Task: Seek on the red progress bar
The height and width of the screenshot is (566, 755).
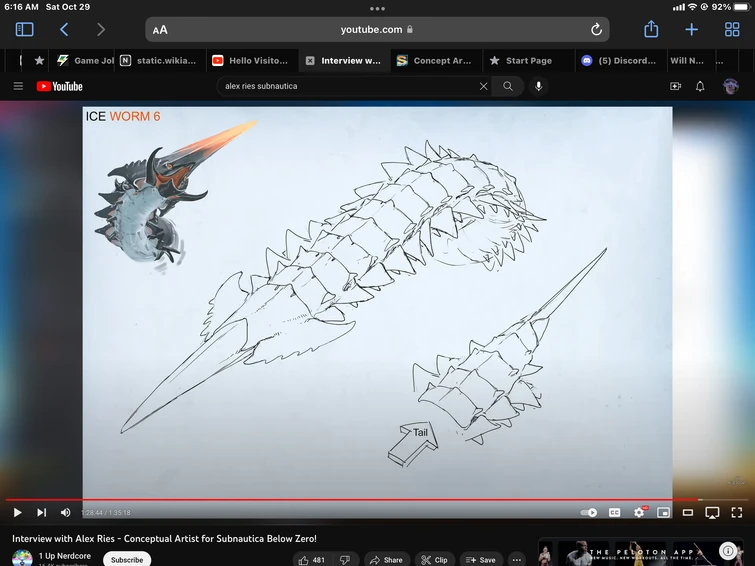Action: click(x=378, y=500)
